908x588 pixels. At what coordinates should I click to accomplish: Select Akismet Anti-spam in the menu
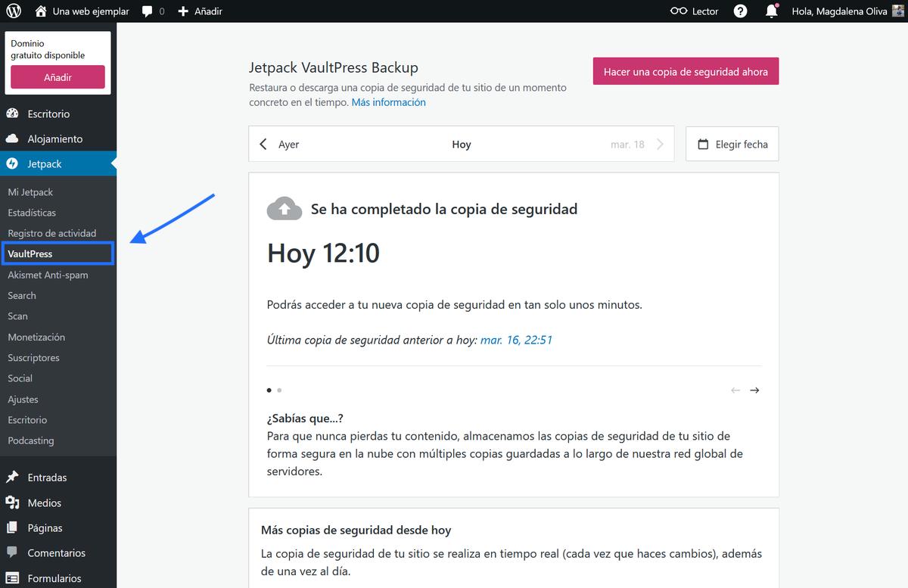pos(48,275)
